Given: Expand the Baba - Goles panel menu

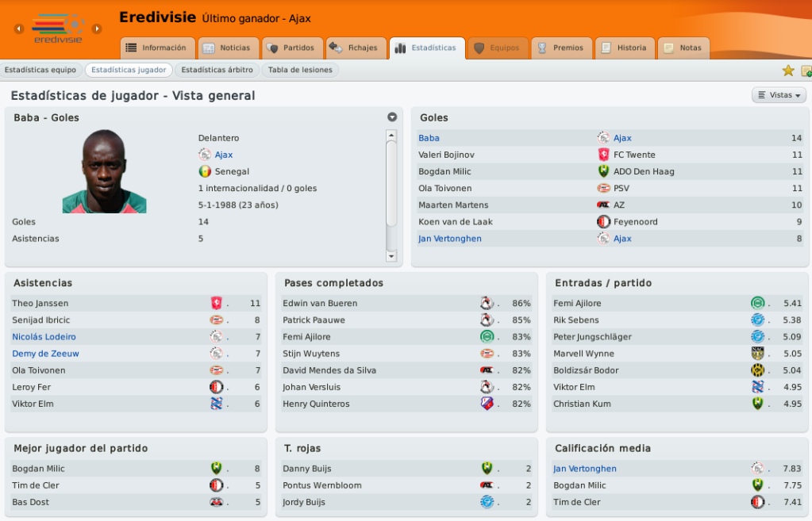Looking at the screenshot, I should pyautogui.click(x=392, y=117).
